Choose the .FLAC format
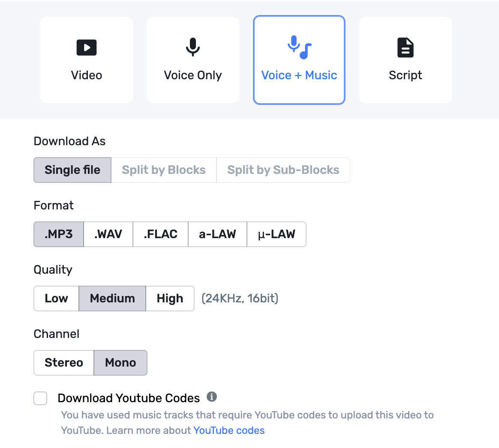Screen dimensions: 499x448 [160, 234]
